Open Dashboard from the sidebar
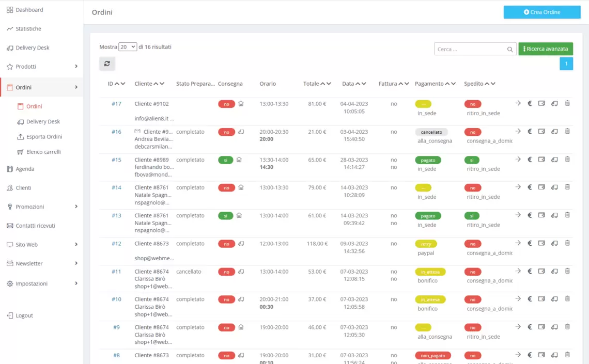The width and height of the screenshot is (589, 364). (29, 10)
